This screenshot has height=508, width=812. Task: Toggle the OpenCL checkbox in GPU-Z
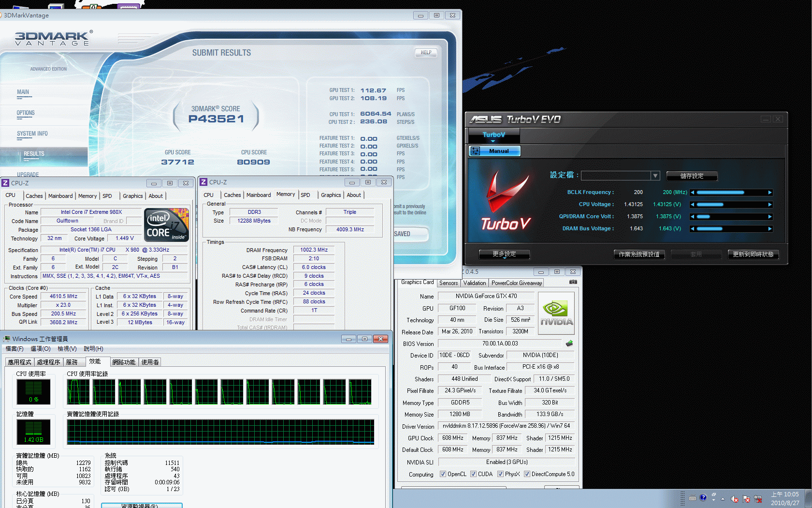[443, 474]
